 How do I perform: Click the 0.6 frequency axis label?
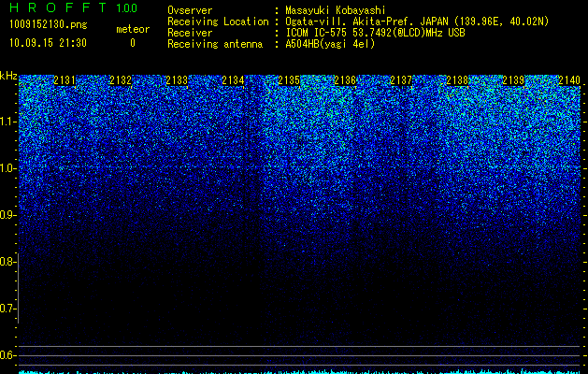tap(7, 355)
